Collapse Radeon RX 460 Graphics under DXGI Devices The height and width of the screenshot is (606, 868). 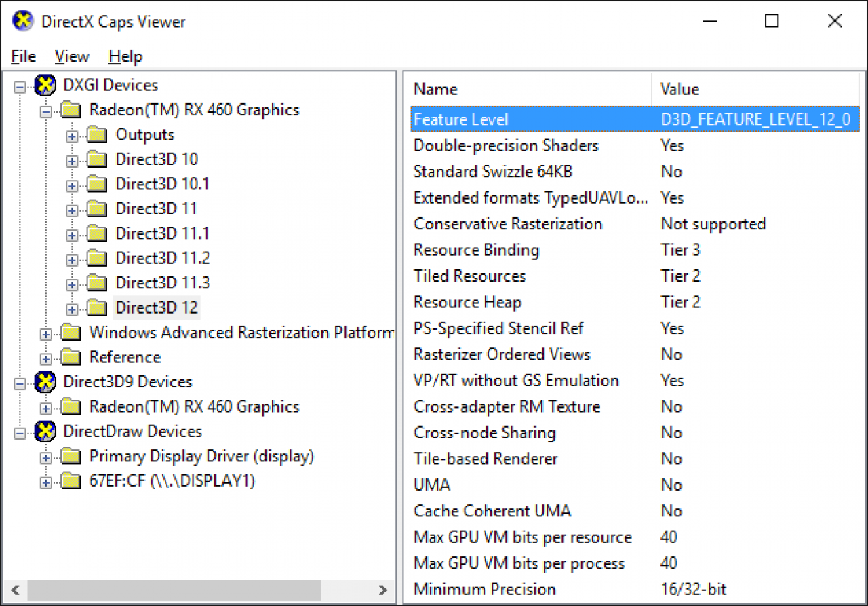(46, 111)
